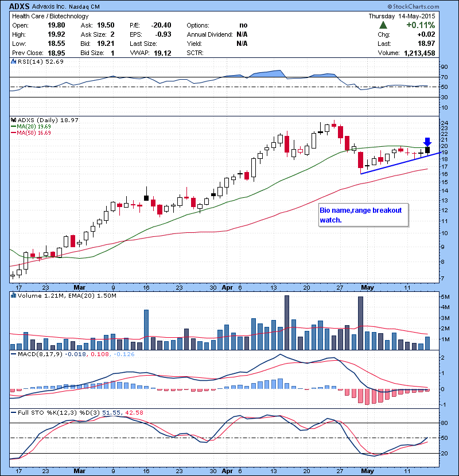
Task: Click the Prev Close value 18.95
Action: point(56,53)
